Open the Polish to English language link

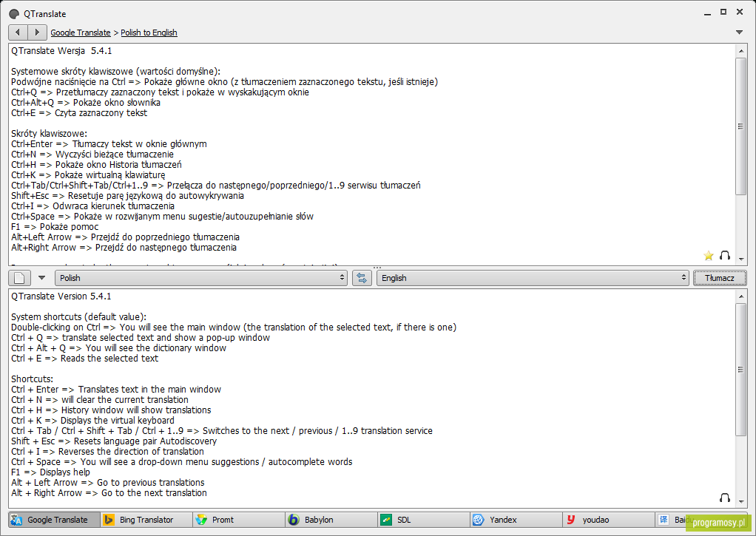149,33
